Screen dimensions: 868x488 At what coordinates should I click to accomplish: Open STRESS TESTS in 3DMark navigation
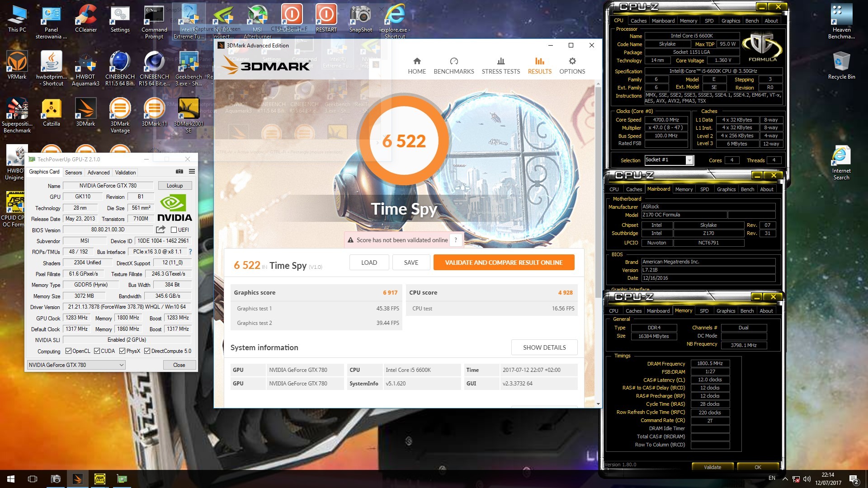pos(501,66)
